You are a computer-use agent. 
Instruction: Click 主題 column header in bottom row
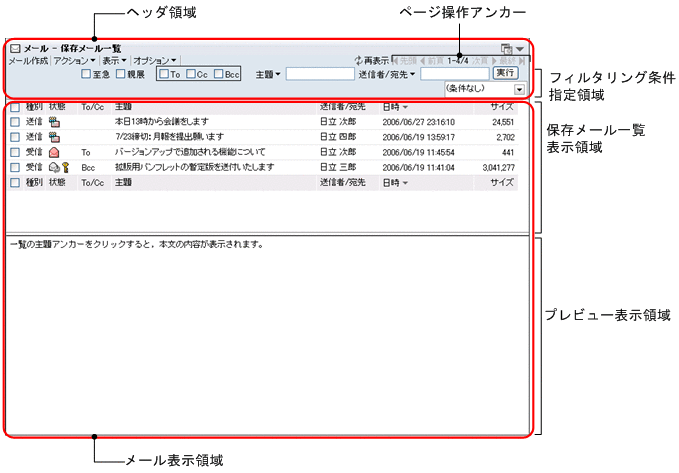123,183
